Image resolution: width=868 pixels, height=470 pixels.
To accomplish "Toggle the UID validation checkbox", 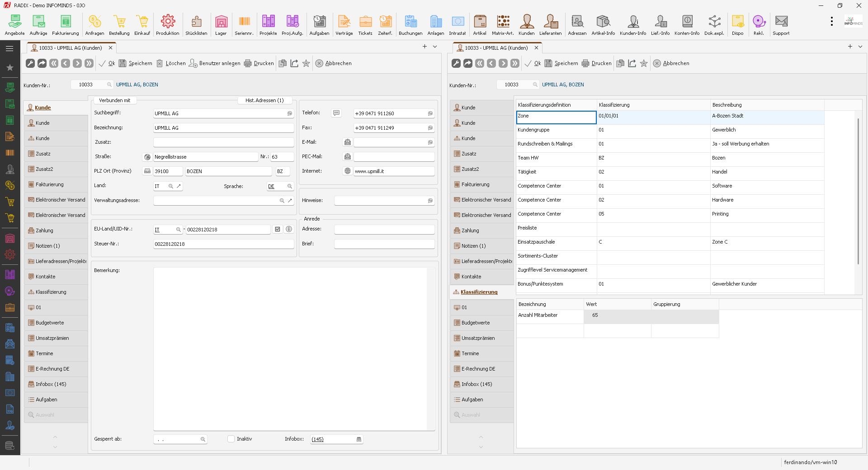I will pos(278,229).
